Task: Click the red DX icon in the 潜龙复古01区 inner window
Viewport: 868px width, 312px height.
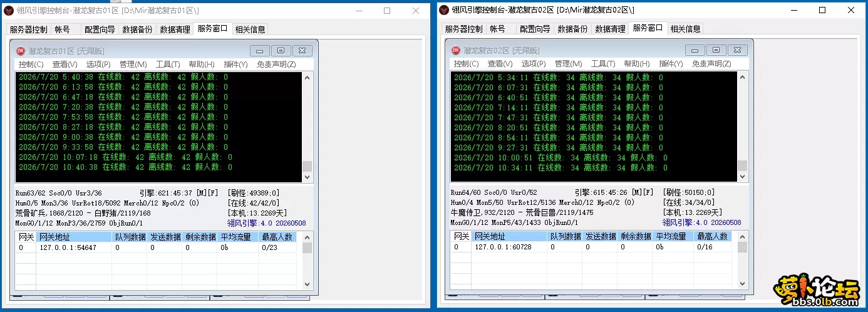Action: coord(20,51)
